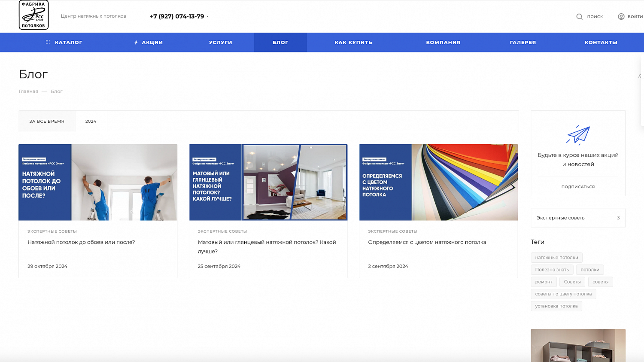Open the Каталог menu

tap(64, 43)
